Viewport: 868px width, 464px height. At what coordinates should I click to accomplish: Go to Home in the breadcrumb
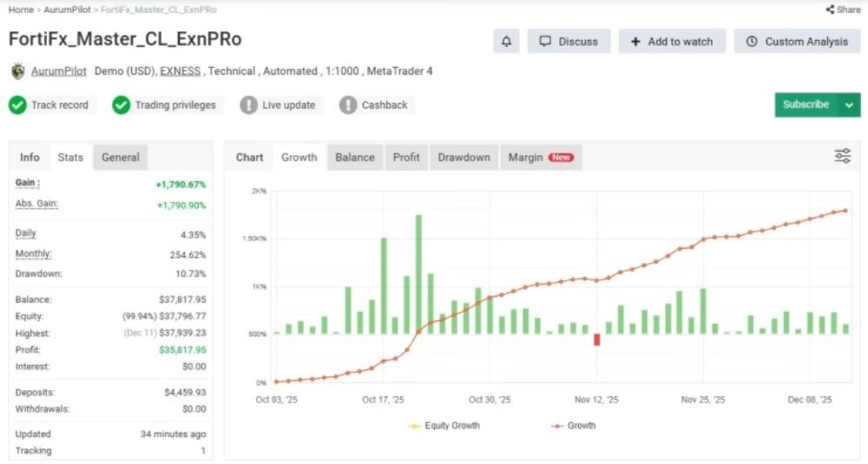pyautogui.click(x=21, y=10)
